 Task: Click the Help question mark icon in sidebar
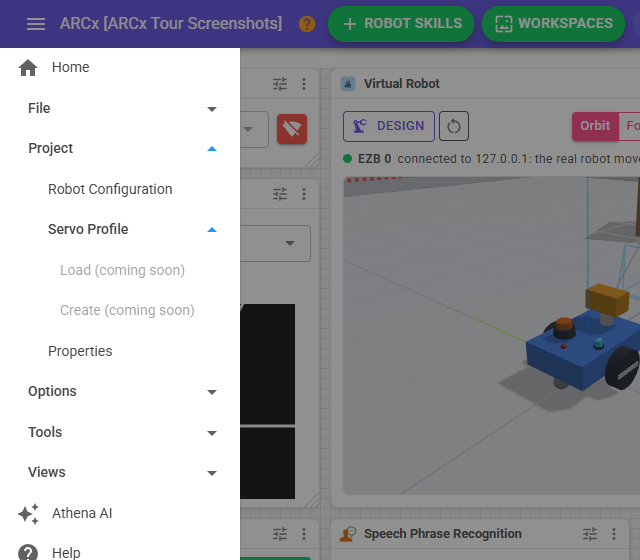tap(28, 553)
